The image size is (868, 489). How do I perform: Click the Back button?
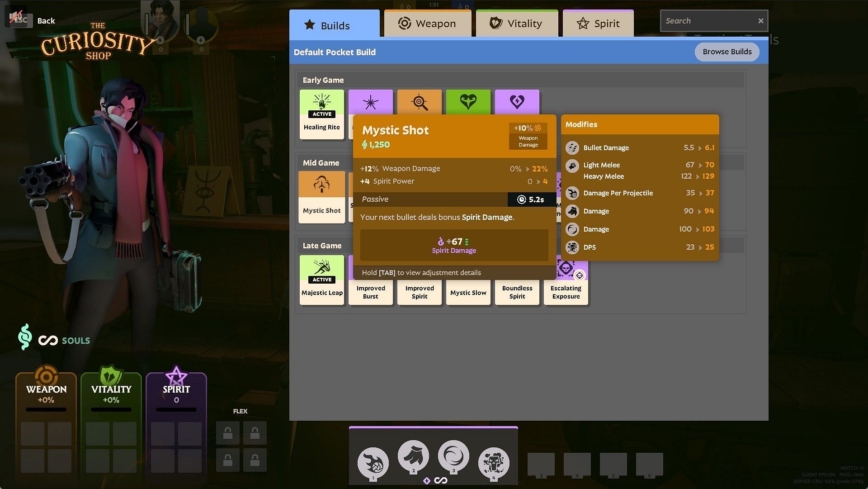47,20
